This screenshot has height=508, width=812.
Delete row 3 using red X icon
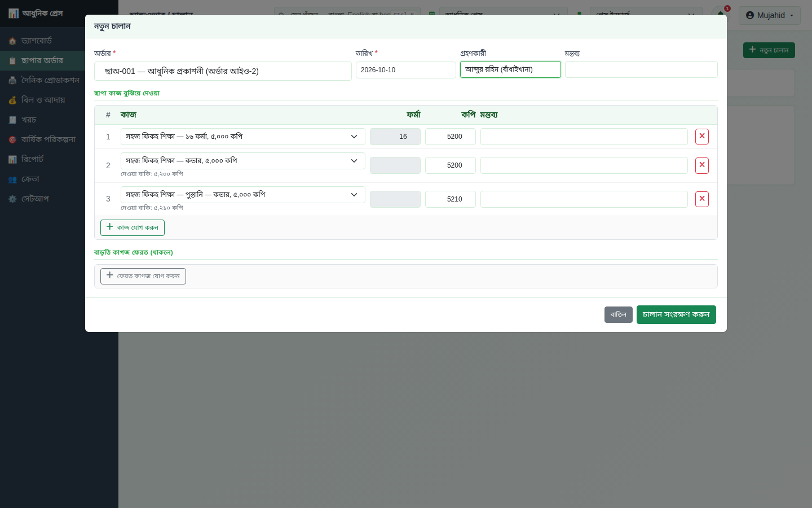pos(702,199)
